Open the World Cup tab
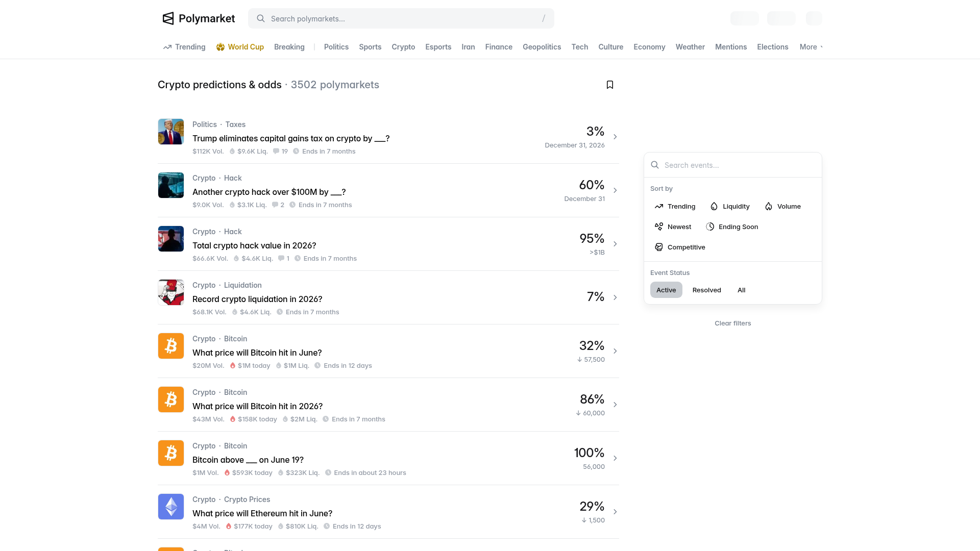 240,47
